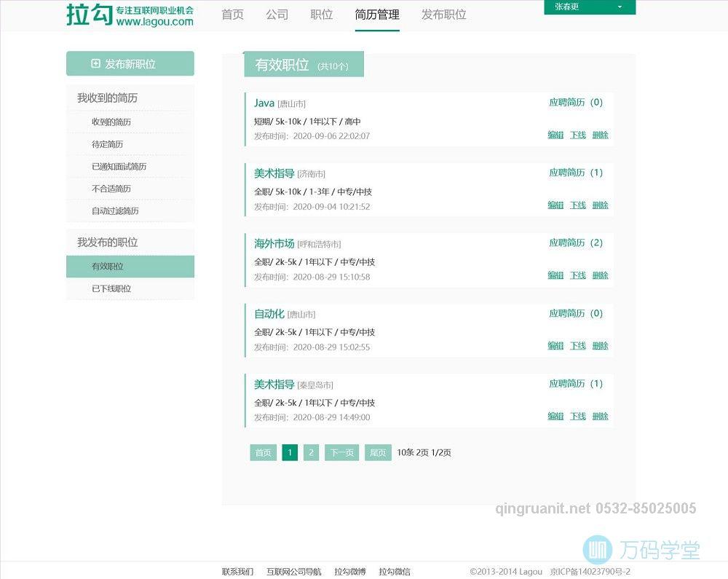
Task: Take 美术指导 济南市 offline via 下线
Action: (x=577, y=205)
